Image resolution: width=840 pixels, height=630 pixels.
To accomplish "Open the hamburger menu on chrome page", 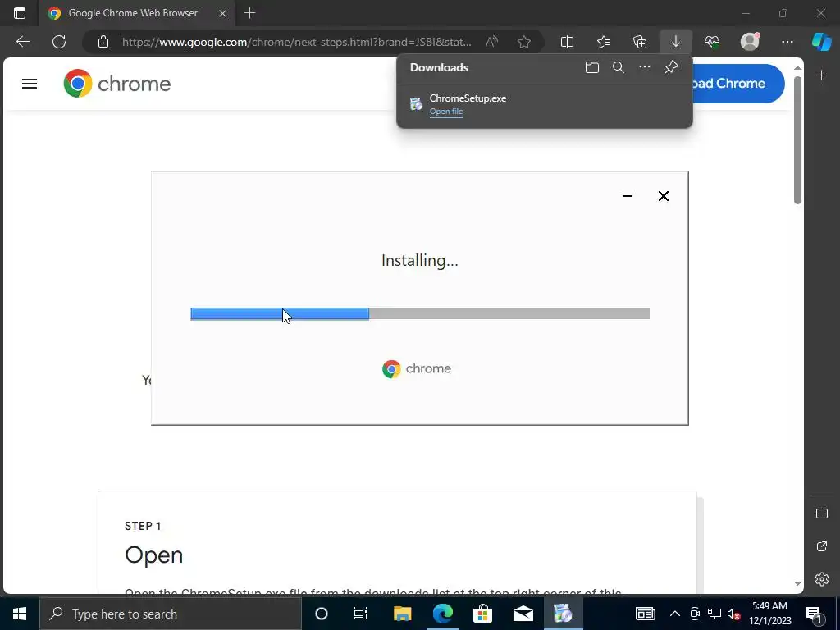I will [30, 84].
